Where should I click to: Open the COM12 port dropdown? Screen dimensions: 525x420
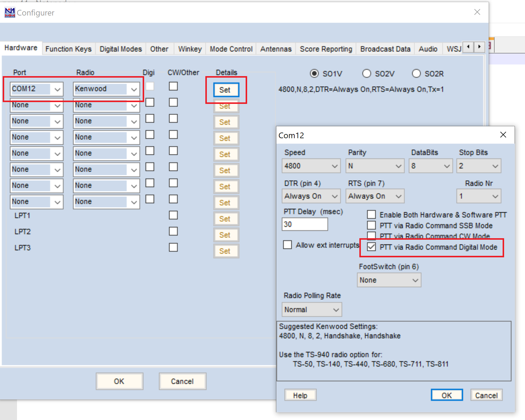pos(37,89)
